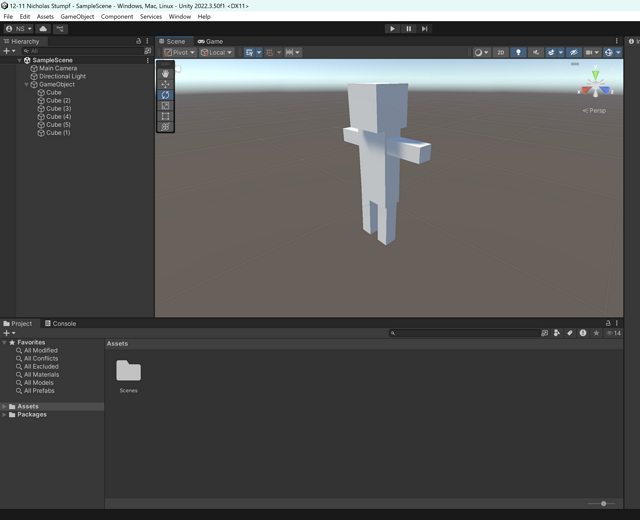Switch to the Console tab
Screen dimensions: 640x520
[x=60, y=324]
